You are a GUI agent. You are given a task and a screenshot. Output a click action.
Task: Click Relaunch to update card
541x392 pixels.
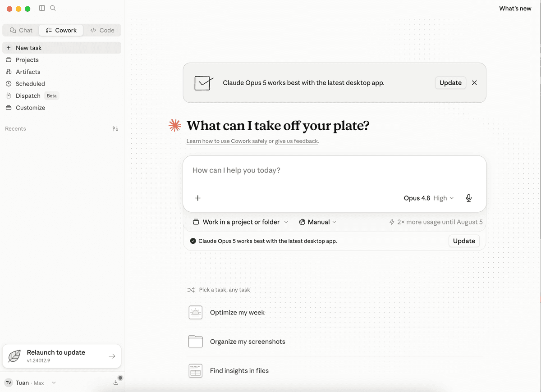pyautogui.click(x=62, y=356)
